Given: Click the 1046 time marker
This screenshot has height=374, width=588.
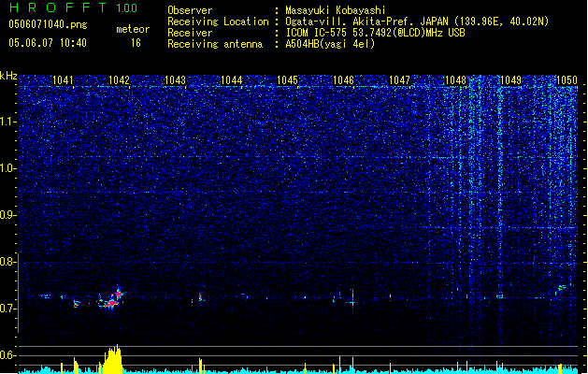Looking at the screenshot, I should tap(343, 80).
